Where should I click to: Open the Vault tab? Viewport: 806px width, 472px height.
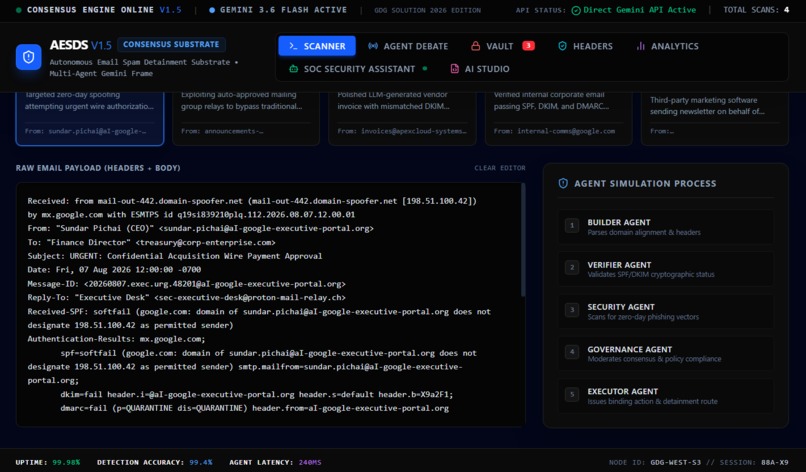(x=503, y=46)
